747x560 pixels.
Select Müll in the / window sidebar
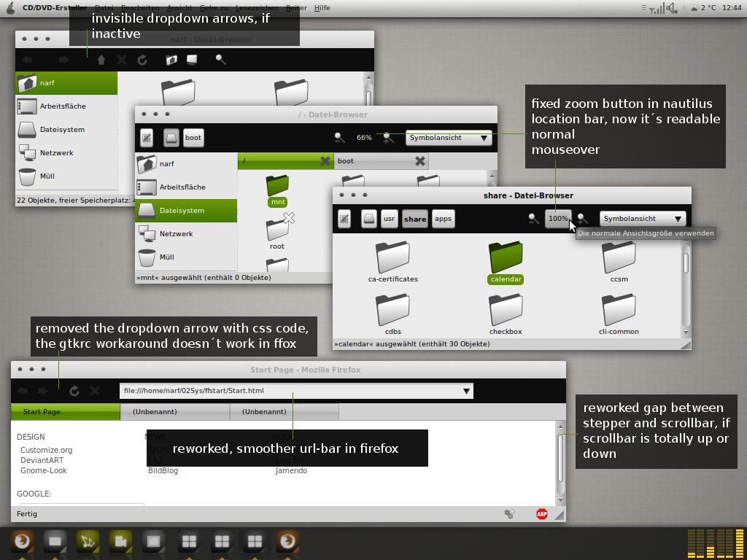(186, 257)
